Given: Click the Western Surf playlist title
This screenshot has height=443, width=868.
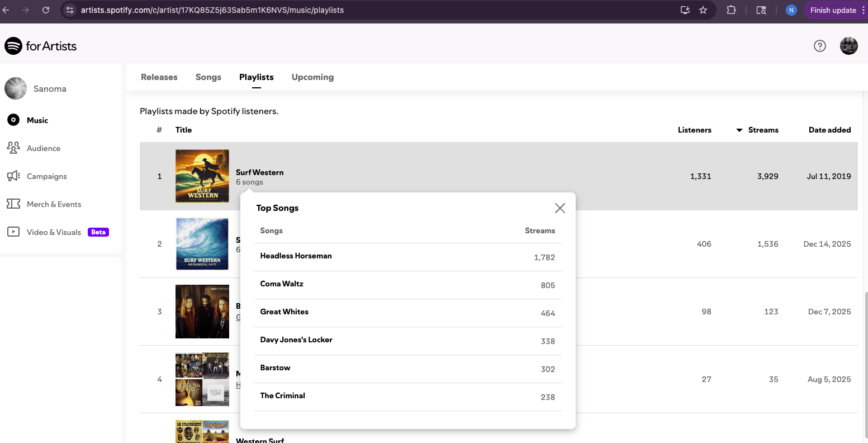Looking at the screenshot, I should pos(260,440).
